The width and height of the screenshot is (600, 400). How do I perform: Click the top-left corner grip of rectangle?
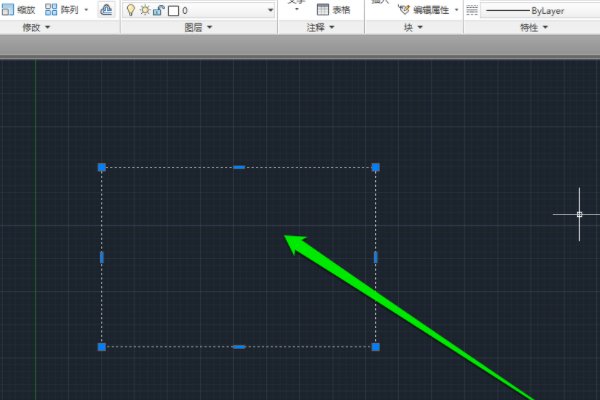click(101, 167)
